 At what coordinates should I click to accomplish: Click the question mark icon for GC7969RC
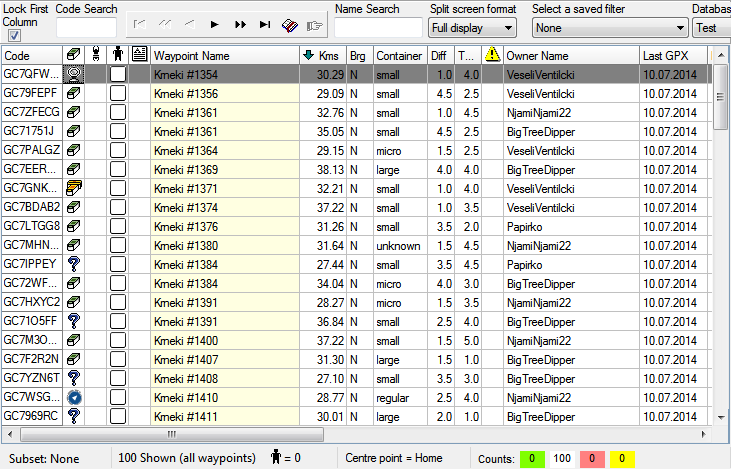(74, 416)
